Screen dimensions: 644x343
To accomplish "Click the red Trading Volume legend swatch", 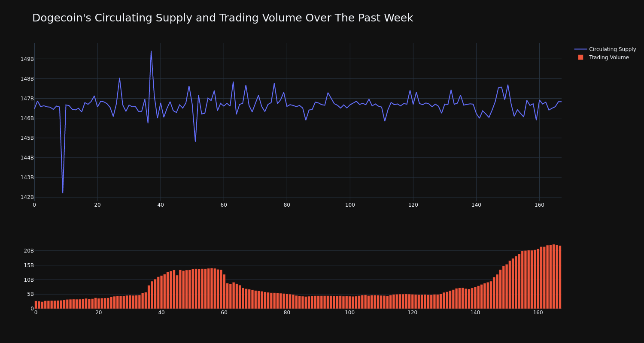I will 580,57.
